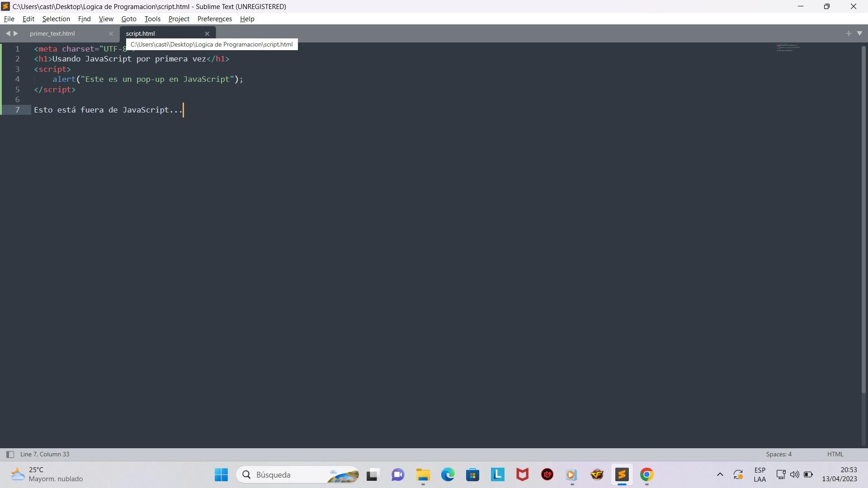Viewport: 868px width, 488px height.
Task: Place cursor in the h1 line text
Action: click(132, 59)
